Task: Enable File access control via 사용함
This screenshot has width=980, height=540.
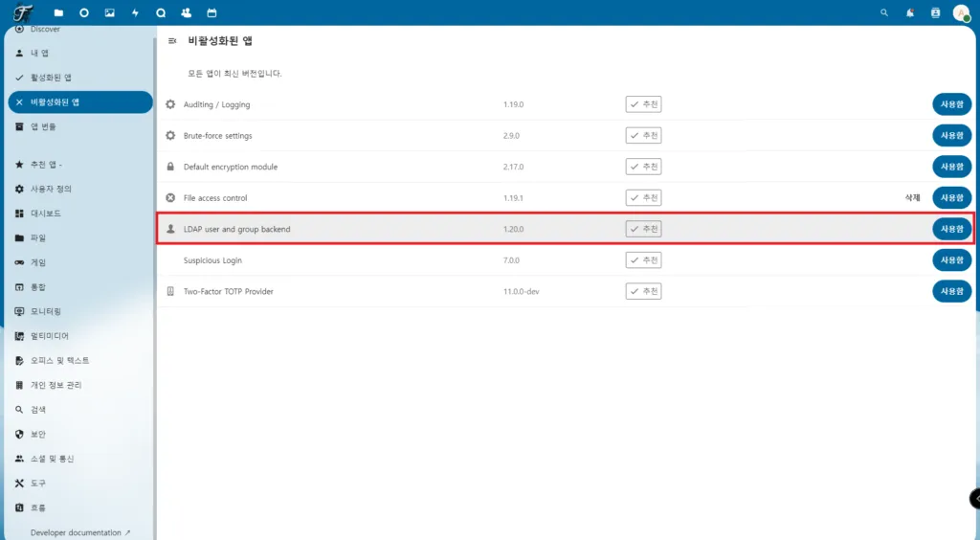Action: [x=952, y=197]
